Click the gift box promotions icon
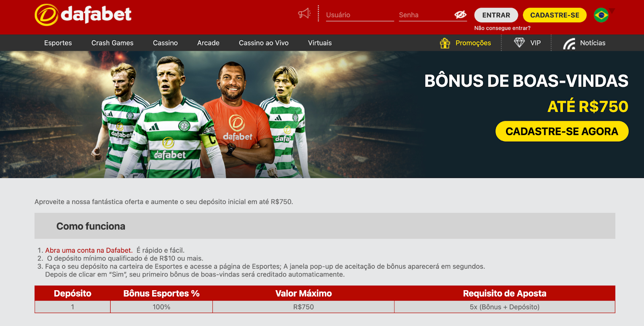The width and height of the screenshot is (644, 326). point(445,43)
